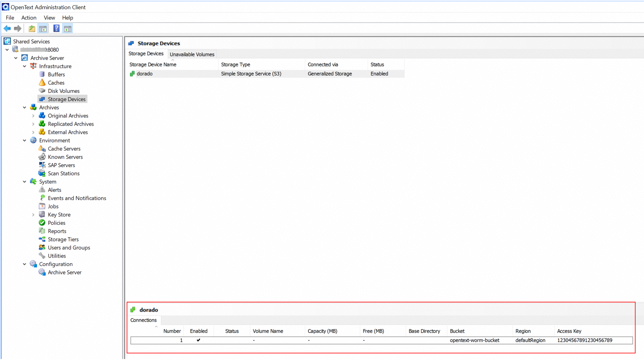Click the Jobs calendar icon
The width and height of the screenshot is (644, 360).
(x=42, y=206)
